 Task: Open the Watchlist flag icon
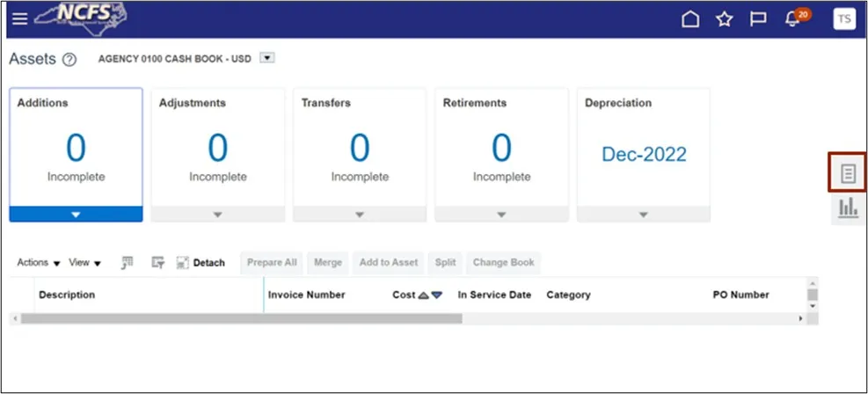click(x=758, y=19)
